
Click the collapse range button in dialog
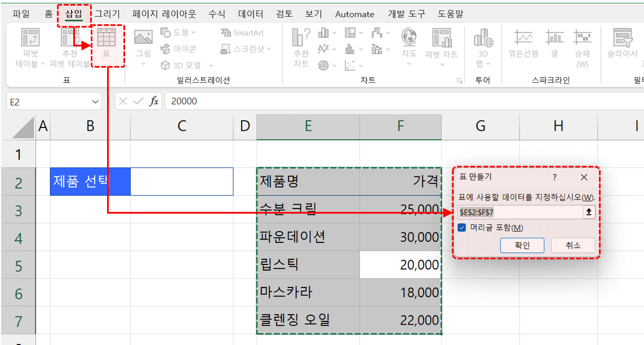tap(589, 212)
